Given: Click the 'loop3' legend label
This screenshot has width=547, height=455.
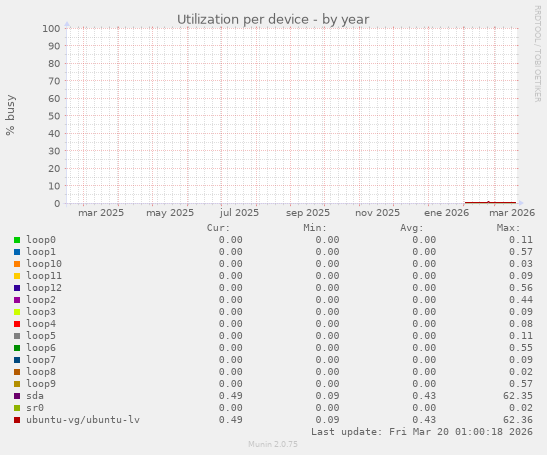Looking at the screenshot, I should coord(41,312).
